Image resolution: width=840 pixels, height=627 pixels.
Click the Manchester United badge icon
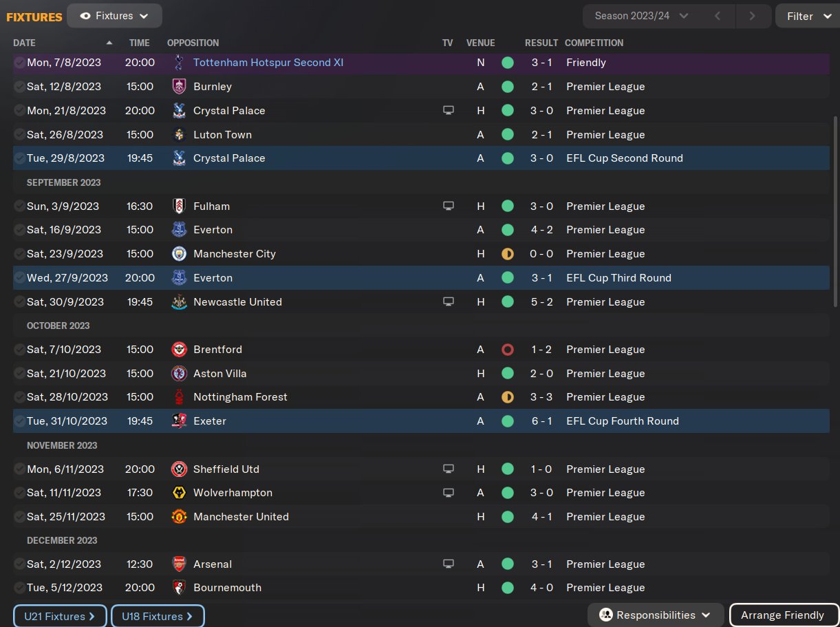(x=179, y=517)
